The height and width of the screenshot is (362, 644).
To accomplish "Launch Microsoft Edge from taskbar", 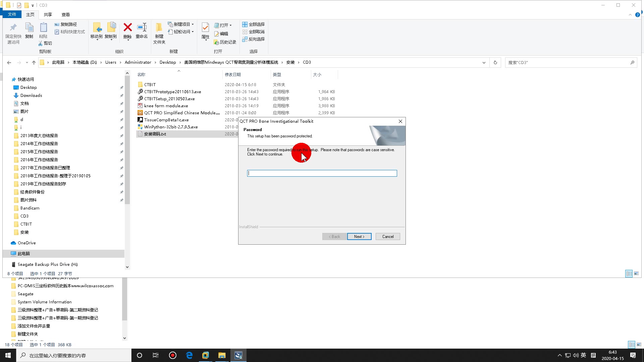I will [x=189, y=355].
